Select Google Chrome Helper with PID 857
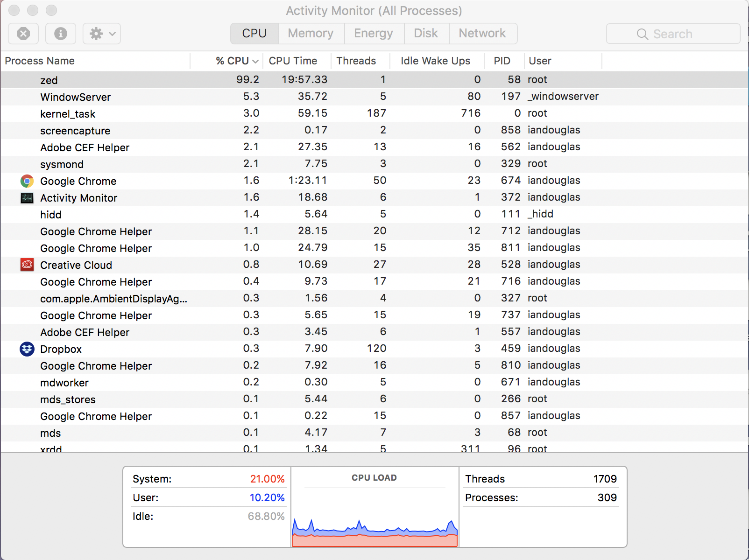The image size is (749, 560). coord(374,416)
